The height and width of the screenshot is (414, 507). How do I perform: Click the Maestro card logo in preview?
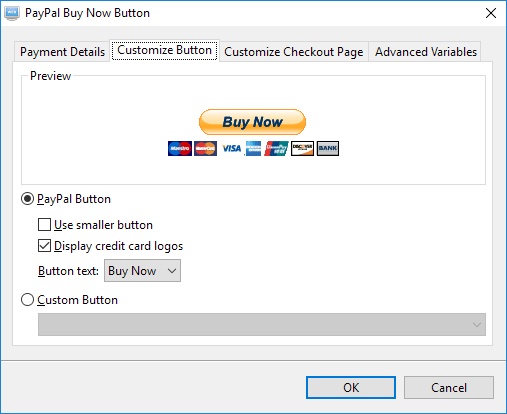(x=180, y=148)
